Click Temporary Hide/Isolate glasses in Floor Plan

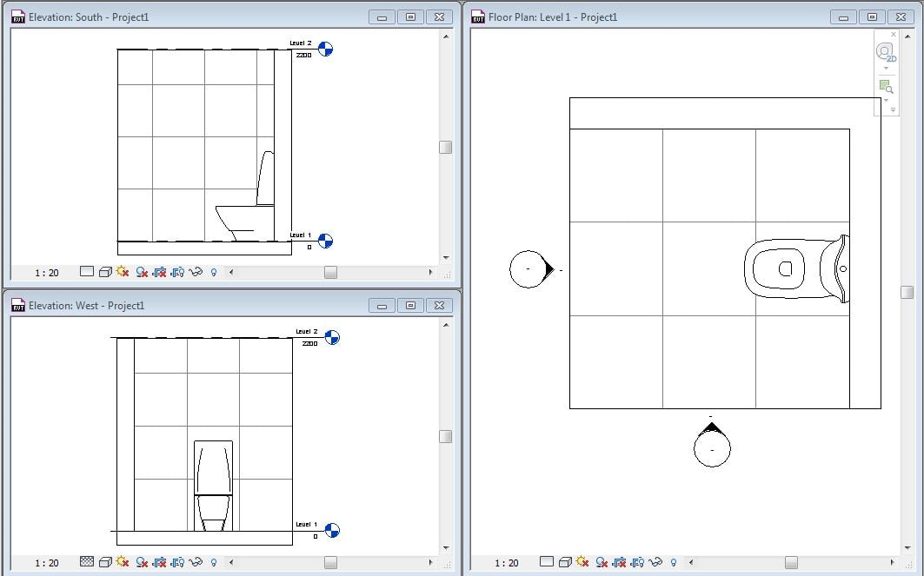pos(657,562)
